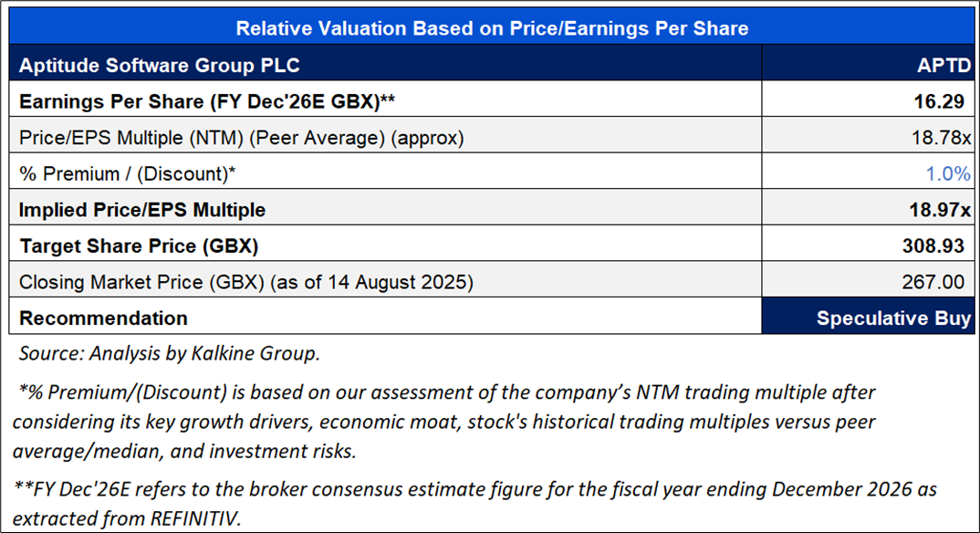Image resolution: width=980 pixels, height=533 pixels.
Task: Click the FY Dec'26E REFINITIV footnote
Action: coord(474,502)
